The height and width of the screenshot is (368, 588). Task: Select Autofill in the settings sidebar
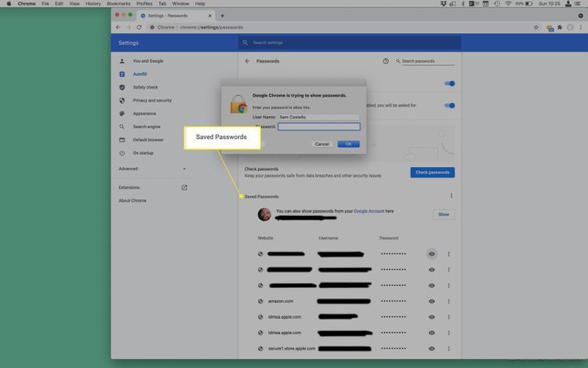point(140,74)
